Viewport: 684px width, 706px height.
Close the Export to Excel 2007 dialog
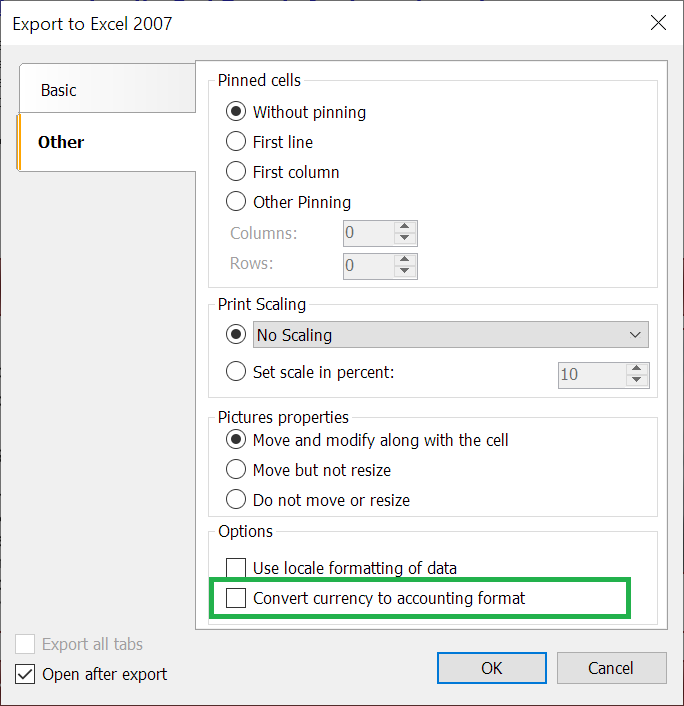point(658,23)
